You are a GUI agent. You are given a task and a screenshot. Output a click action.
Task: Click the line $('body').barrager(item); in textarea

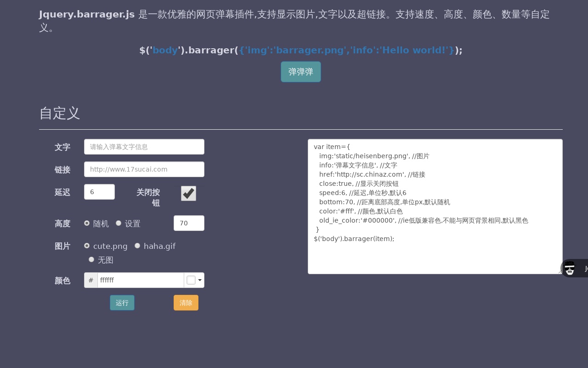point(354,239)
